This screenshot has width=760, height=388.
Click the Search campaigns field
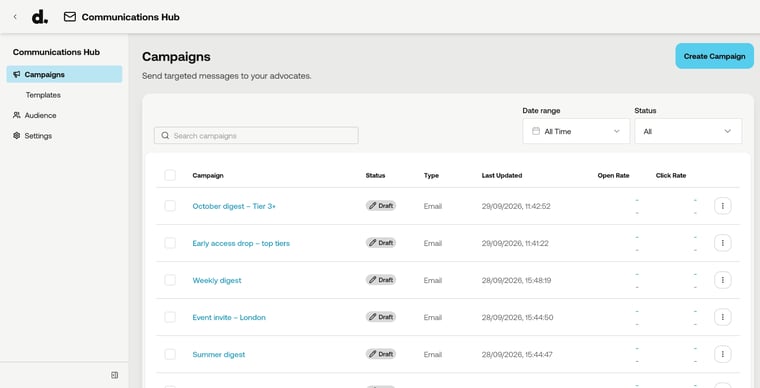coord(256,136)
